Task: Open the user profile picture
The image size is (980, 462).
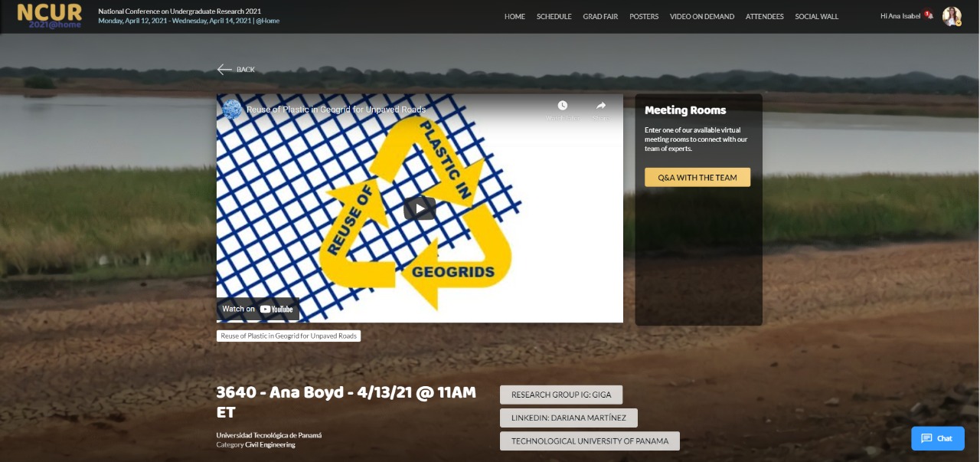Action: pyautogui.click(x=952, y=17)
